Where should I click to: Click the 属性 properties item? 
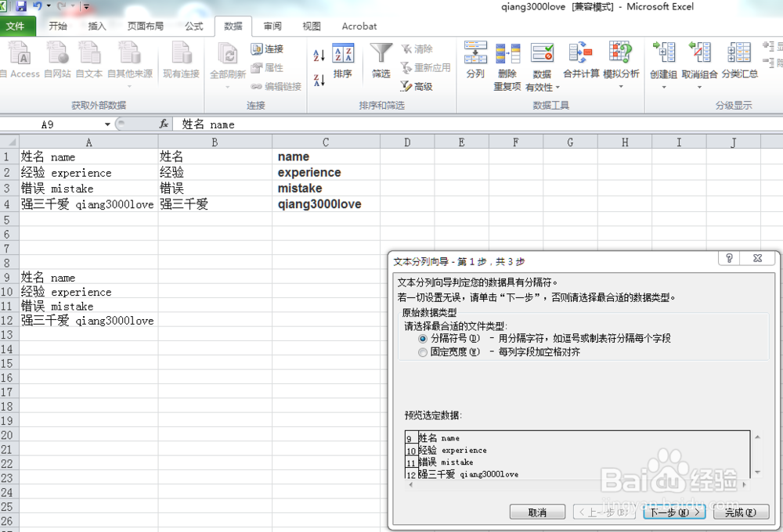coord(267,67)
